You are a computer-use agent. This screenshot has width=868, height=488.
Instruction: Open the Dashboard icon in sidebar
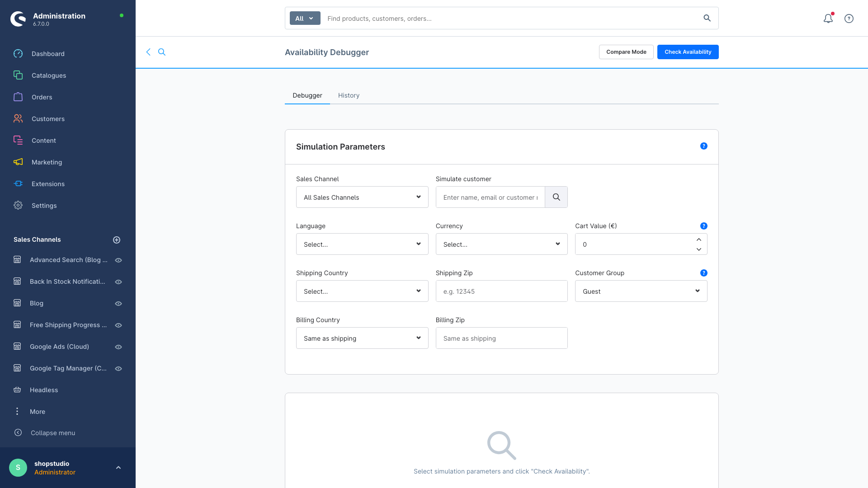tap(18, 54)
